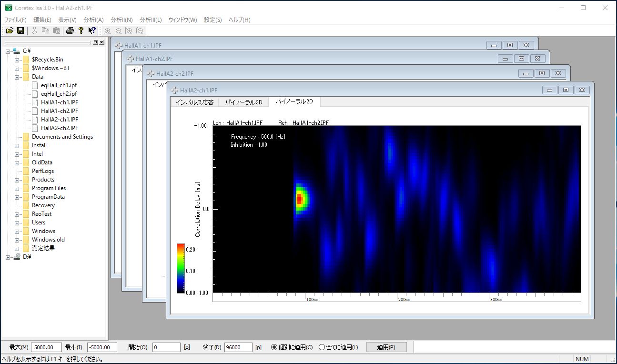This screenshot has height=364, width=617.
Task: Click the D: drive icon
Action: [x=17, y=257]
